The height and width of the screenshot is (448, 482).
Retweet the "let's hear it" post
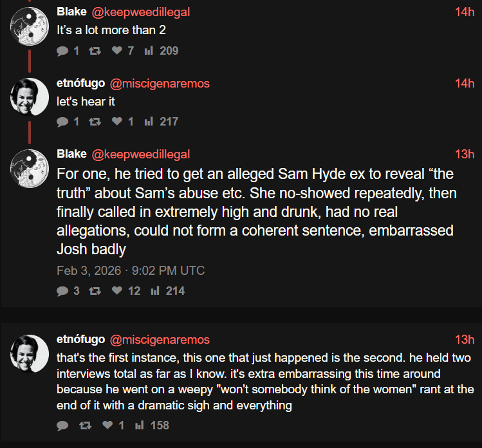coord(95,122)
